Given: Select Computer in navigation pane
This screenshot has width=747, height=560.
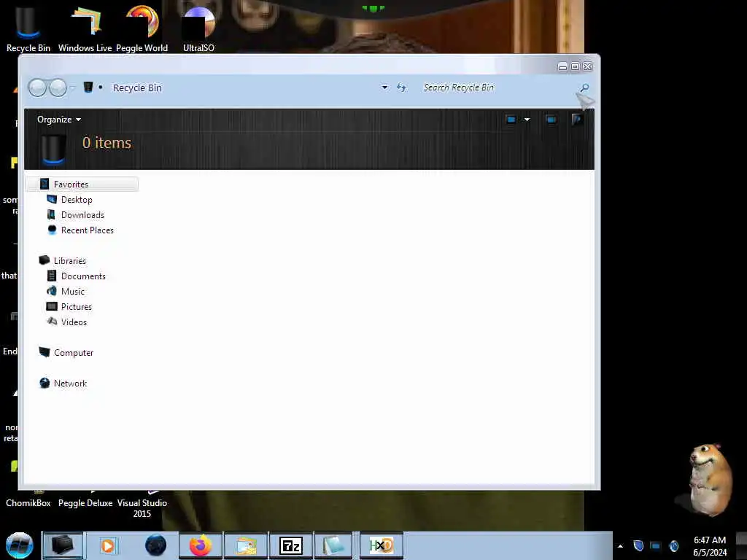Looking at the screenshot, I should (74, 353).
